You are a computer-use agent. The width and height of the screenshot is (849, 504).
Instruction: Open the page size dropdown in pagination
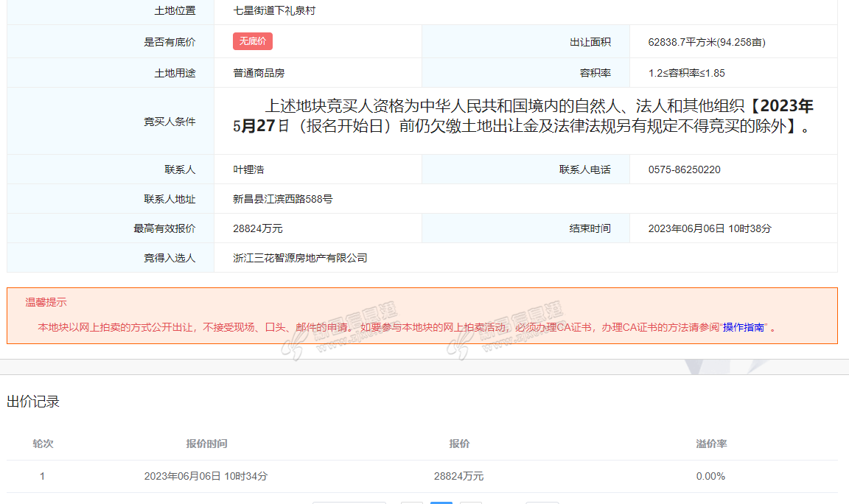pyautogui.click(x=349, y=503)
